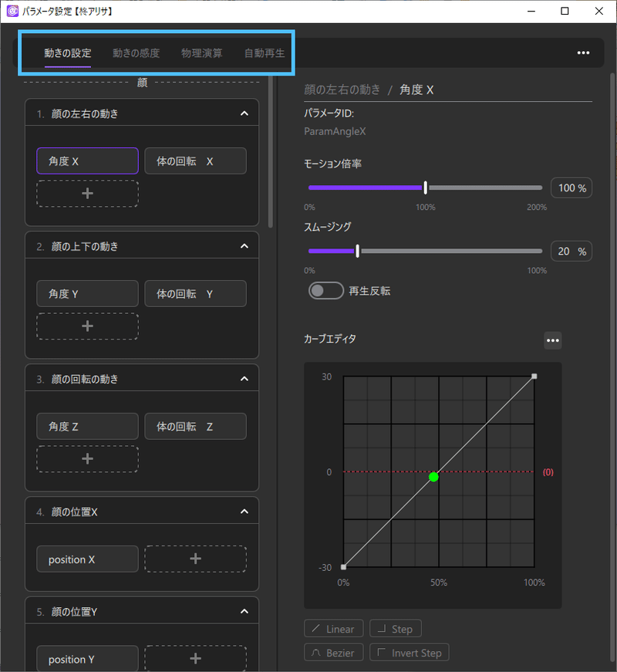Apply the Invert Step curve preset
This screenshot has width=617, height=672.
pos(410,653)
